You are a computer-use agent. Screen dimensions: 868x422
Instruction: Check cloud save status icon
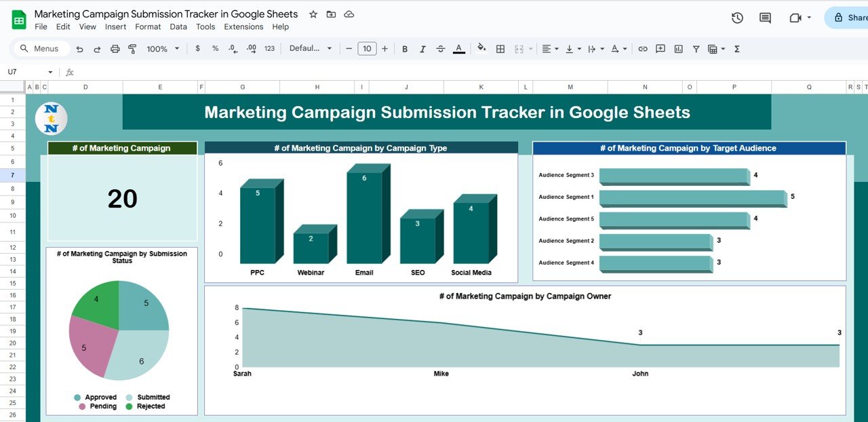point(349,14)
